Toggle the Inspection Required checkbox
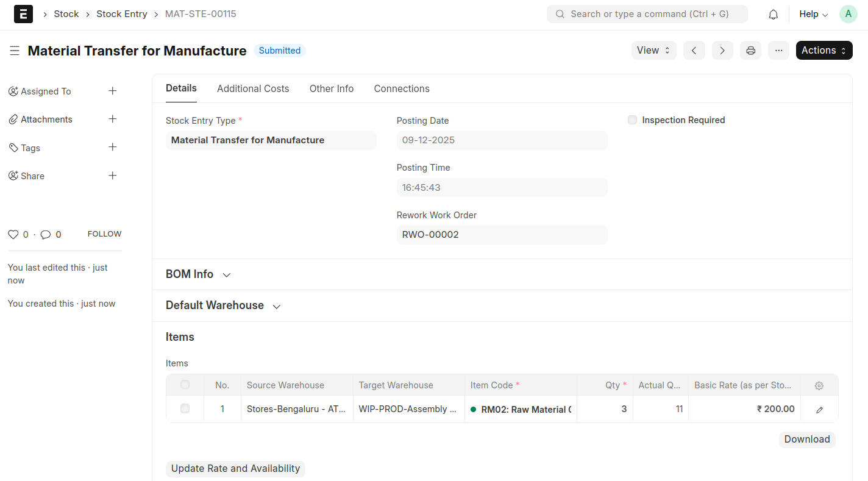The height and width of the screenshot is (481, 868). (632, 120)
